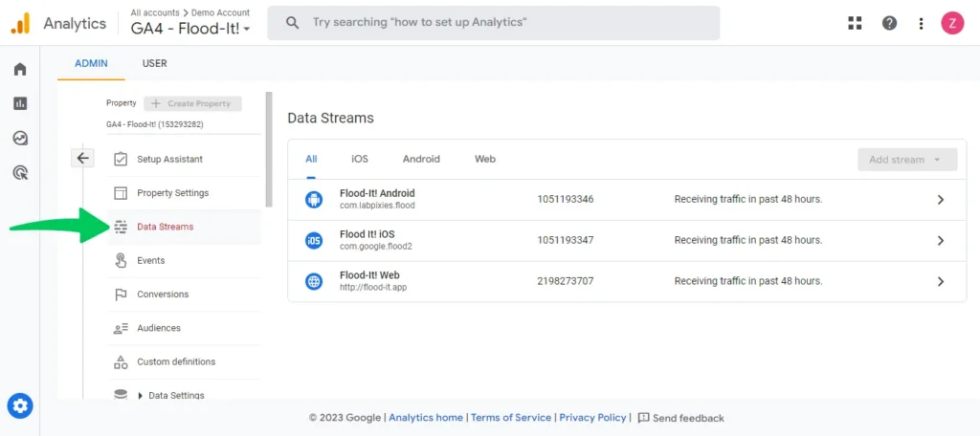Click the Property Settings layout icon
The image size is (980, 436).
(x=121, y=193)
